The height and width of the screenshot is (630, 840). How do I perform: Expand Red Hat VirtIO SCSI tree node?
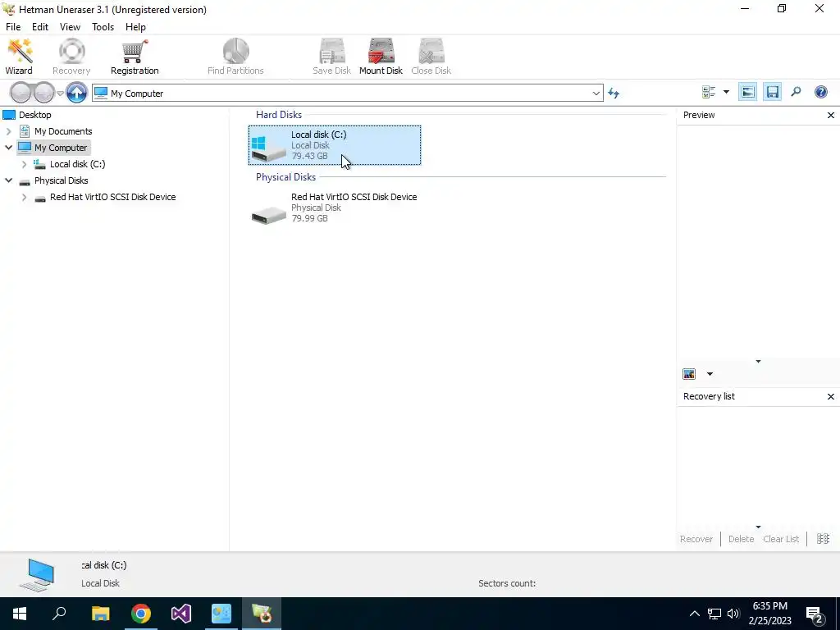tap(24, 197)
